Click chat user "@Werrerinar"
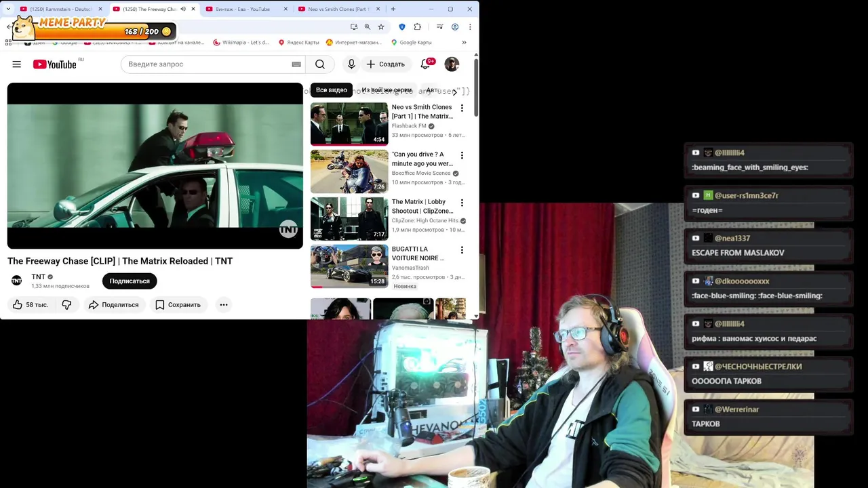Viewport: 868px width, 488px height. click(736, 409)
